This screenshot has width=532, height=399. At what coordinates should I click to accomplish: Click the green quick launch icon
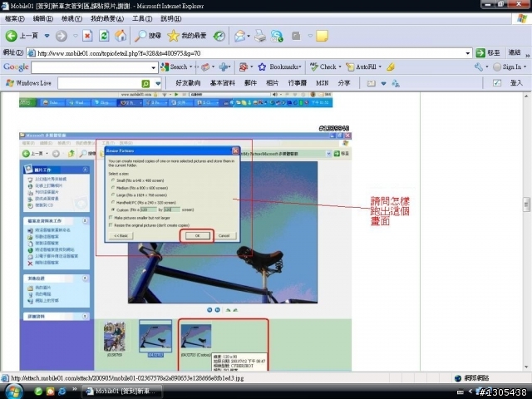(38, 392)
